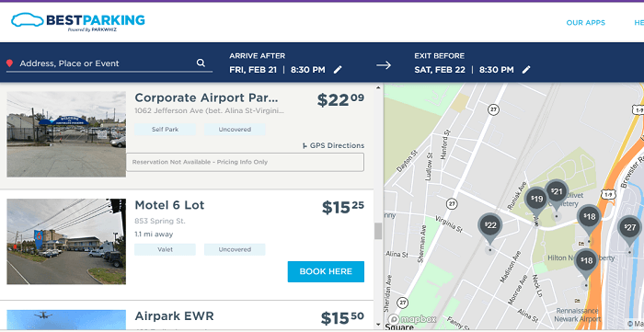The image size is (644, 332).
Task: Click the listings scrollbar thumb
Action: [x=378, y=231]
